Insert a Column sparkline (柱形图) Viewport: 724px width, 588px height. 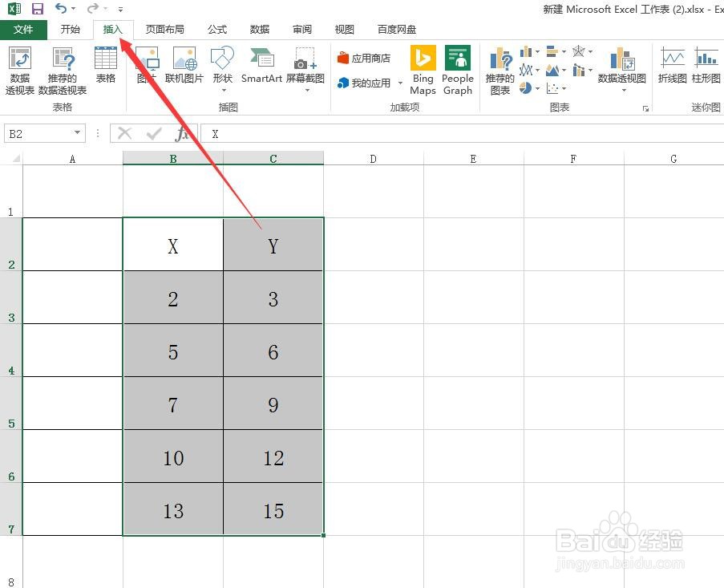click(x=706, y=65)
